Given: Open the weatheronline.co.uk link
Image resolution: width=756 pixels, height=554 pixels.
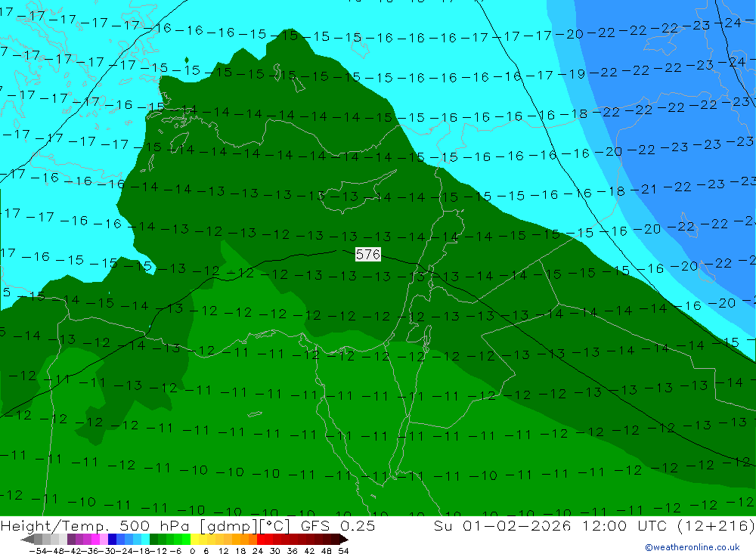Looking at the screenshot, I should coord(692,547).
